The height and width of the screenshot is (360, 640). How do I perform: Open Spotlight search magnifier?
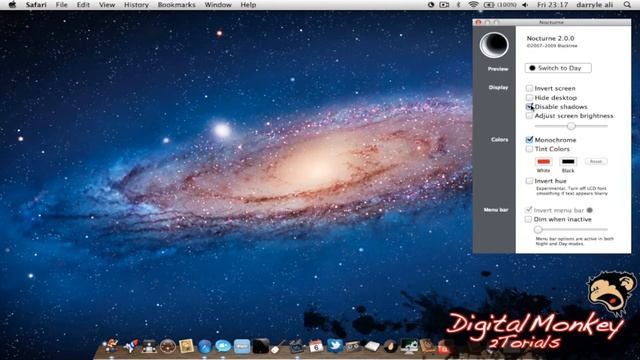[x=627, y=5]
